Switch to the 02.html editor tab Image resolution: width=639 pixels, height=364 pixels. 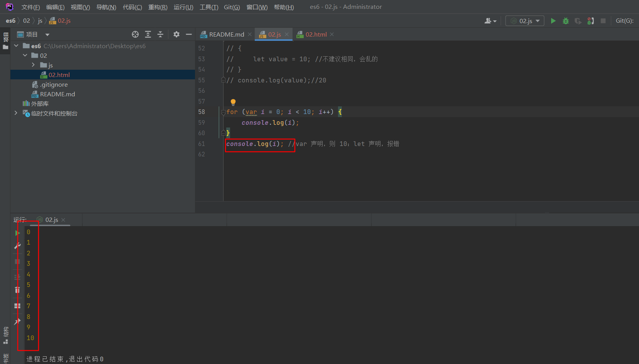pos(316,35)
